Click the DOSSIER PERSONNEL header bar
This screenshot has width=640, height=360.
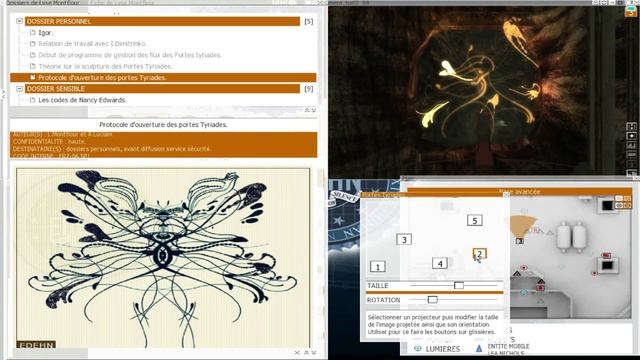click(x=162, y=21)
